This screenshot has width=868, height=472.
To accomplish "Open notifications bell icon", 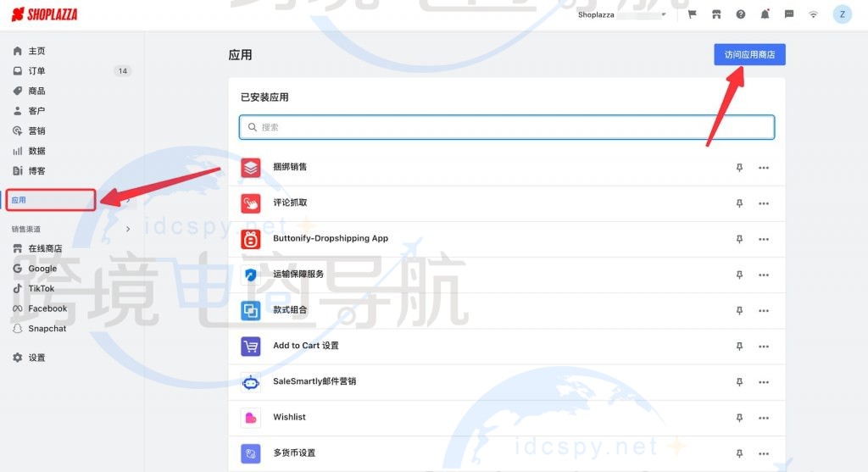I will click(765, 14).
